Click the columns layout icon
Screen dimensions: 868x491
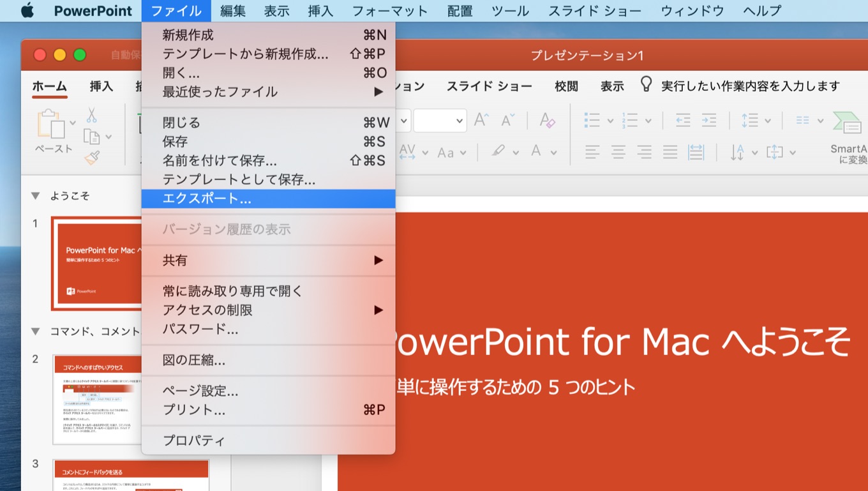point(803,120)
